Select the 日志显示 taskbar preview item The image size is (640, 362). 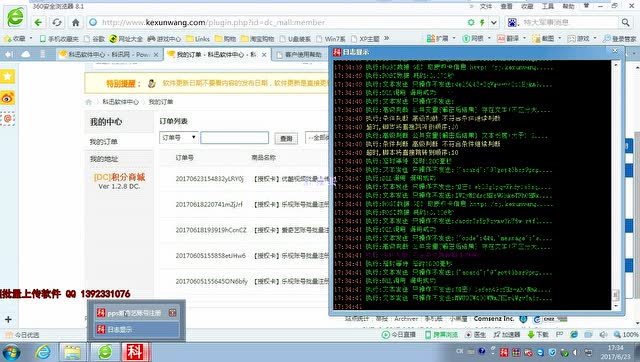pyautogui.click(x=136, y=329)
